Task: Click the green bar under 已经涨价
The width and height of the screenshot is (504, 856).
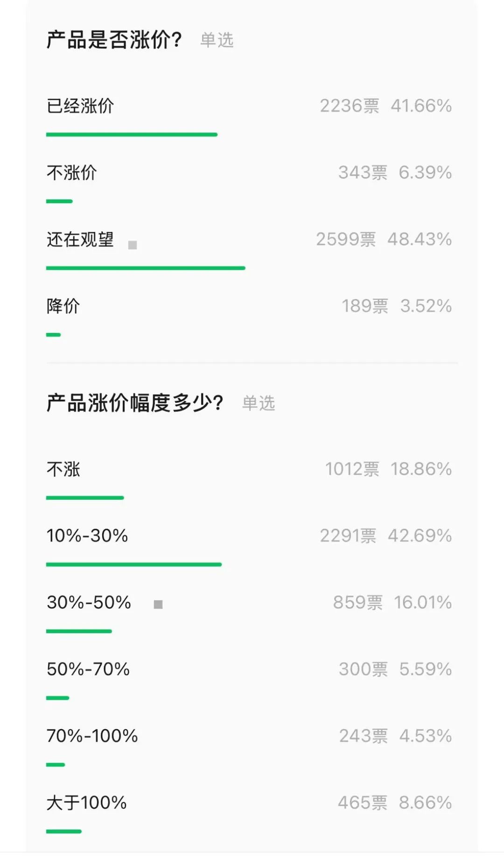Action: coord(132,134)
